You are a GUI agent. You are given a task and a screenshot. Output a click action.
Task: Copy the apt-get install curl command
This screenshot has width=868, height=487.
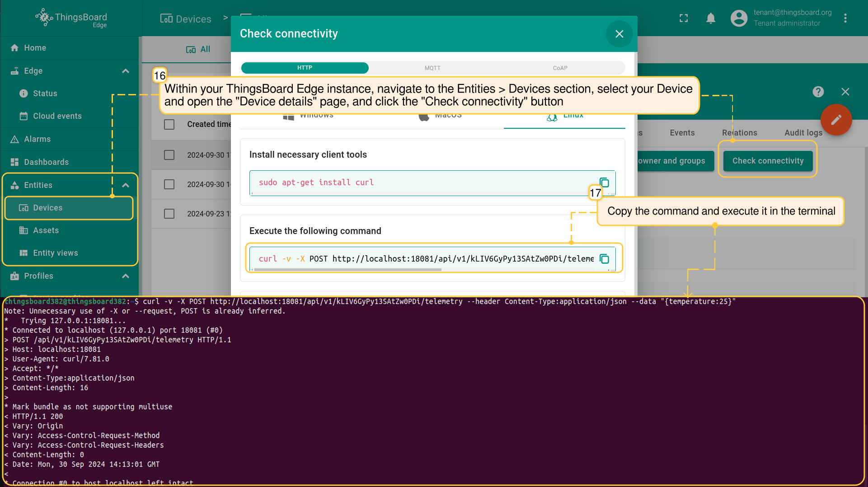coord(604,183)
